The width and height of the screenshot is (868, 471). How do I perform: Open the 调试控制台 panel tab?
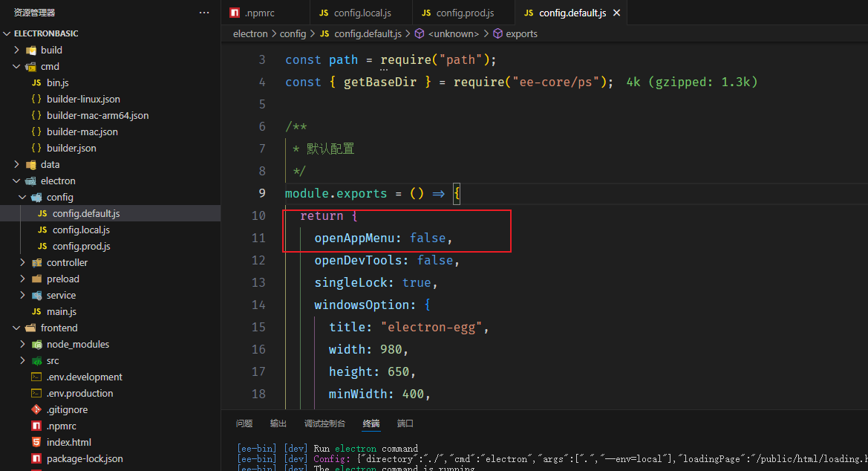click(x=324, y=423)
